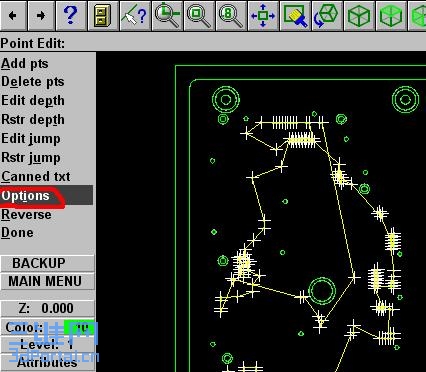The height and width of the screenshot is (372, 426).
Task: Select Edit jump menu item
Action: click(31, 139)
